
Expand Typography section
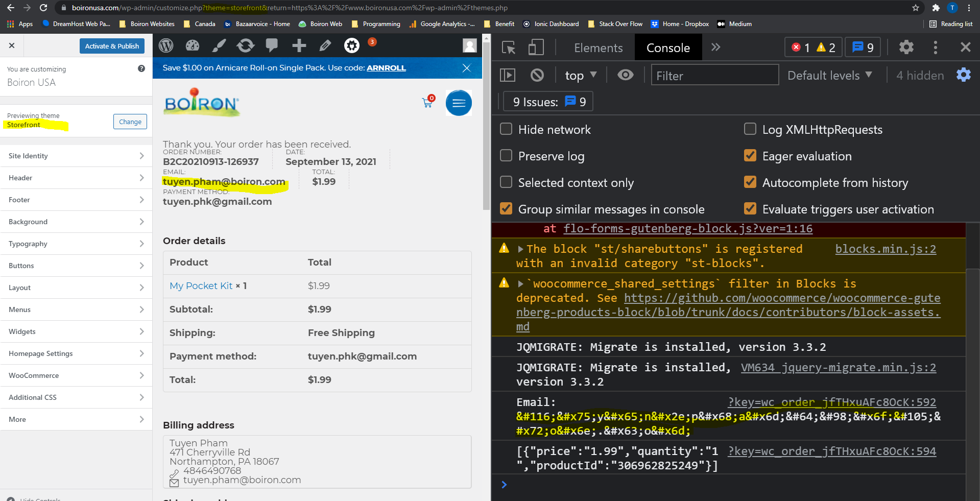[76, 244]
